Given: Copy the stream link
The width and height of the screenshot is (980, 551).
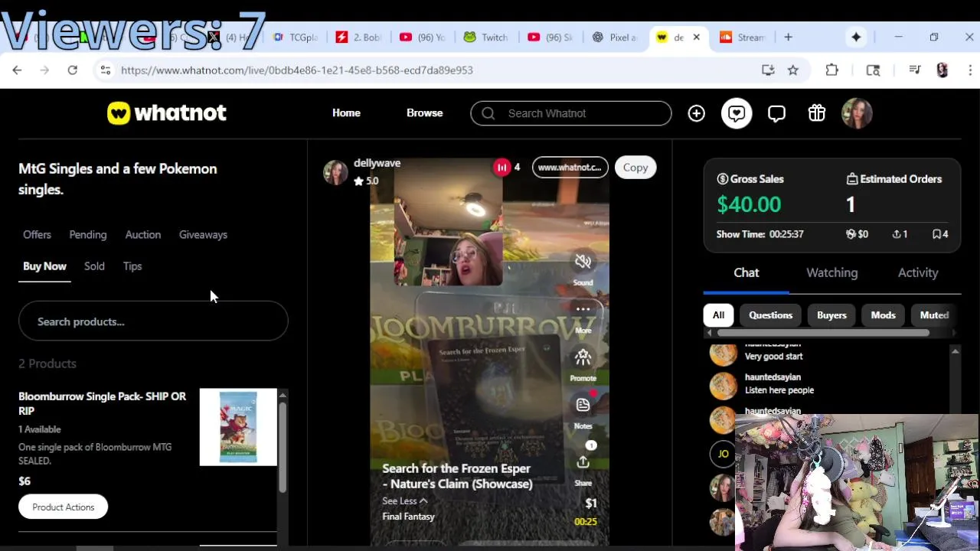Looking at the screenshot, I should coord(635,167).
